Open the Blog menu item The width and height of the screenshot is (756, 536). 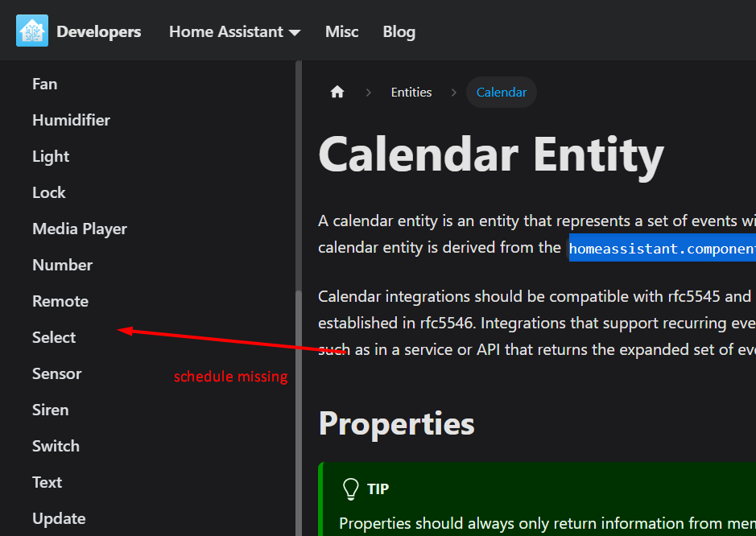399,31
